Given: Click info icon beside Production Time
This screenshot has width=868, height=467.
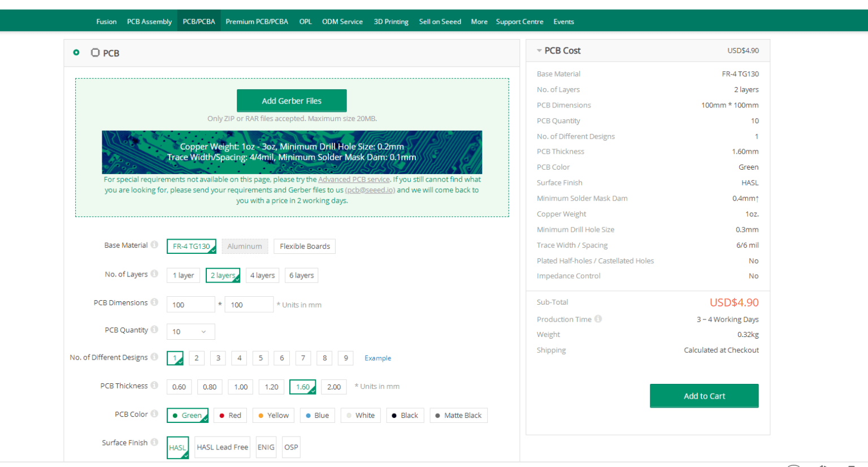Looking at the screenshot, I should [x=598, y=319].
